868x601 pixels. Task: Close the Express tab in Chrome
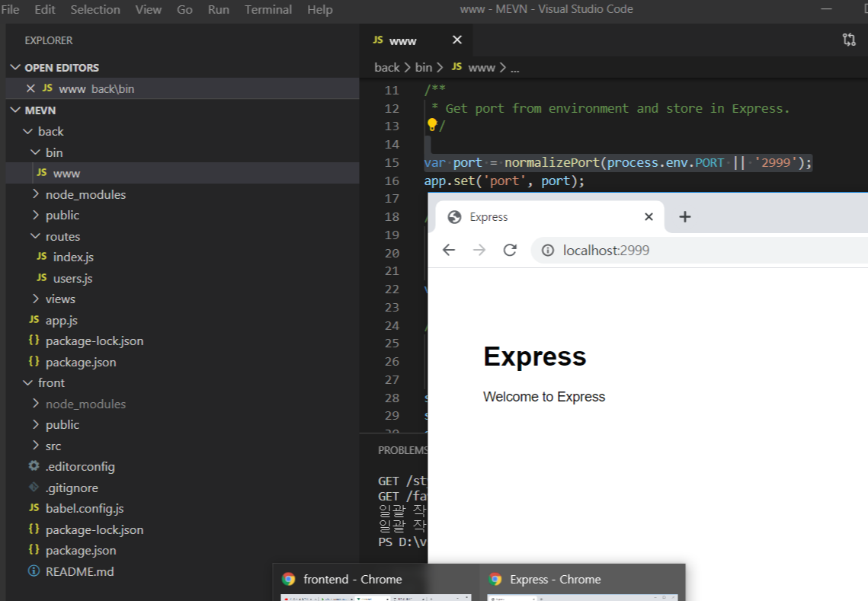pyautogui.click(x=649, y=216)
